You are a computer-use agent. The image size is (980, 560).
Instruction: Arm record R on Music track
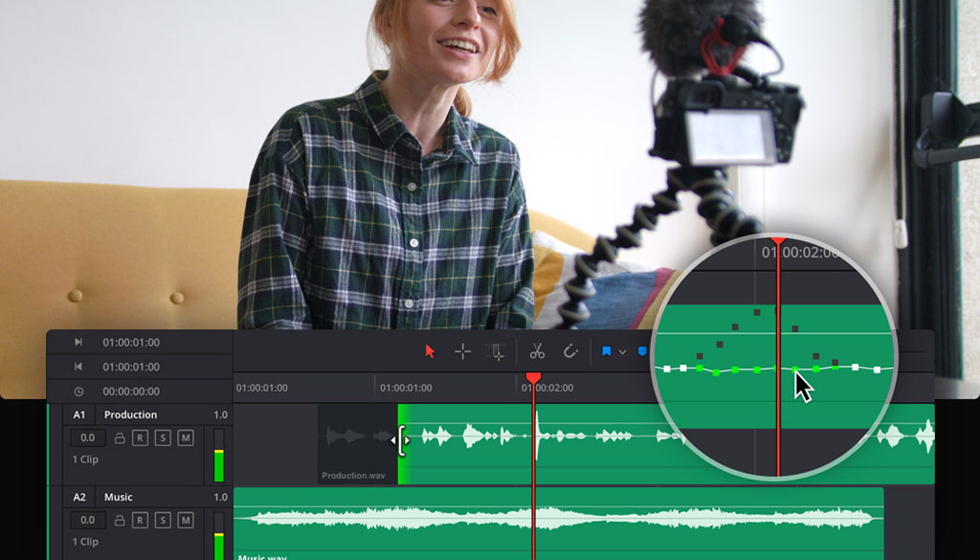click(x=140, y=520)
